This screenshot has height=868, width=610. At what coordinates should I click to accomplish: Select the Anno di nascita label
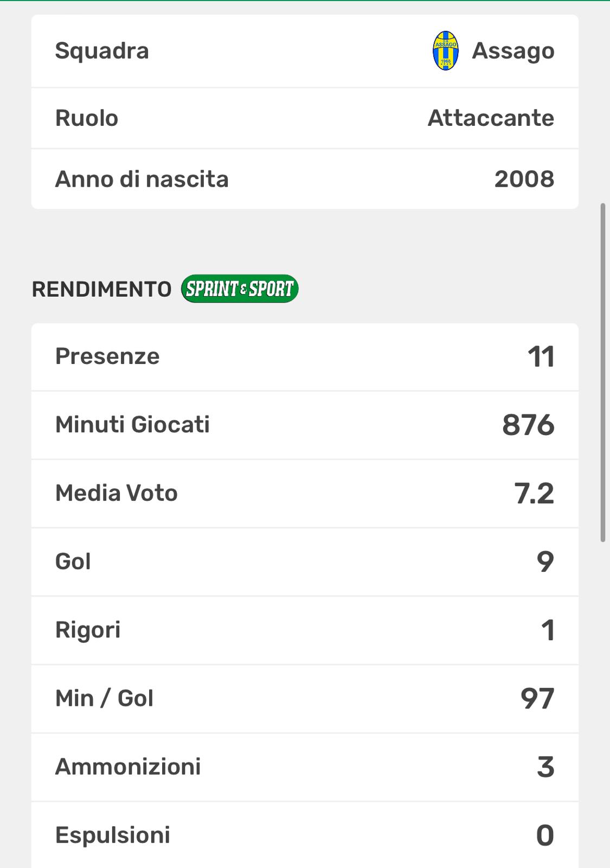click(142, 180)
